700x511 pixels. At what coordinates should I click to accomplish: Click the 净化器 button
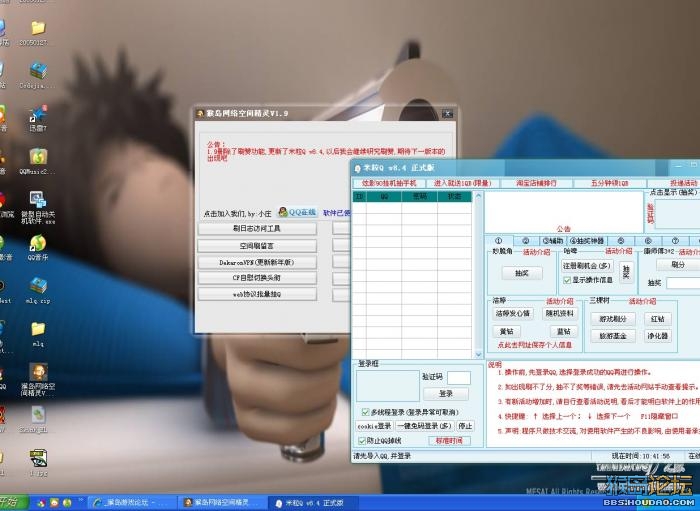658,336
